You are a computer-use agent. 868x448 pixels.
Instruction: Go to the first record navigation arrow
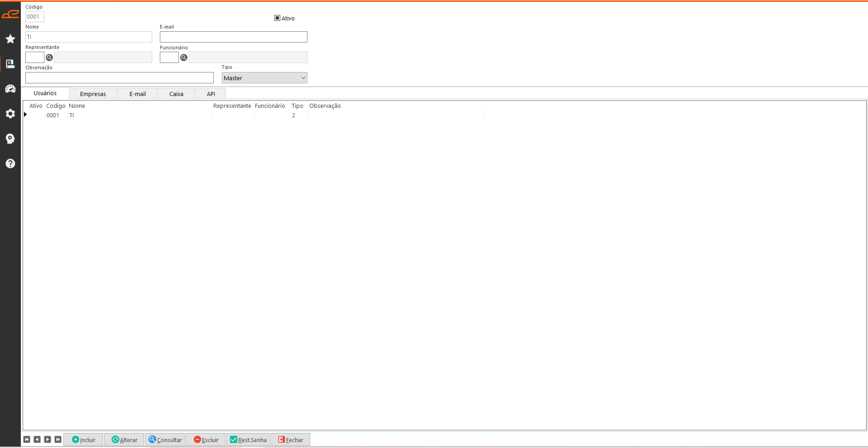click(x=27, y=439)
